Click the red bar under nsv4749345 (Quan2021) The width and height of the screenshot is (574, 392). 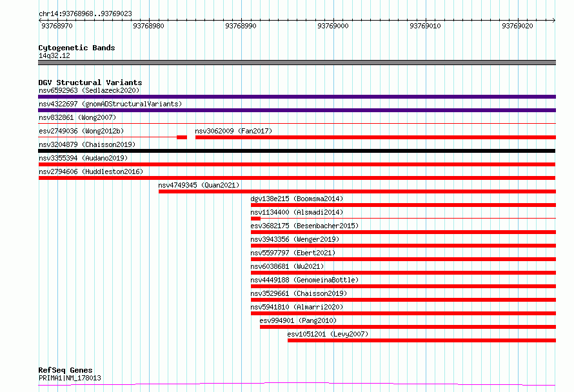[x=357, y=191]
